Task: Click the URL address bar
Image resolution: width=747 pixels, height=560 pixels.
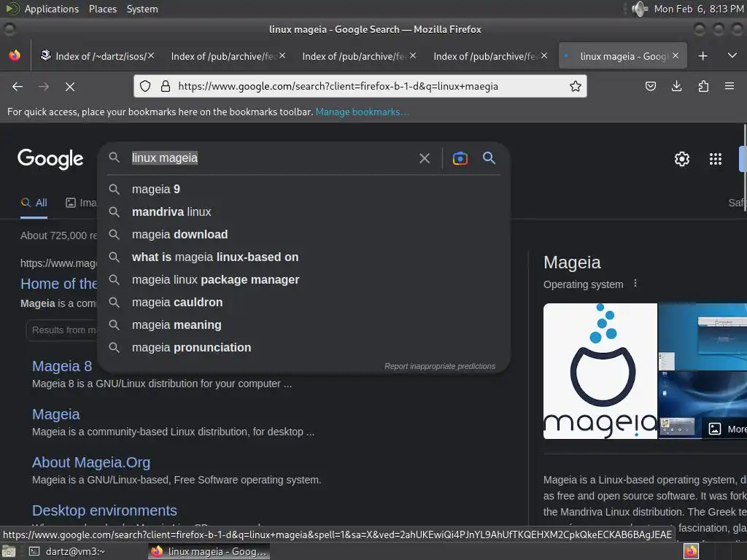Action: pyautogui.click(x=361, y=86)
